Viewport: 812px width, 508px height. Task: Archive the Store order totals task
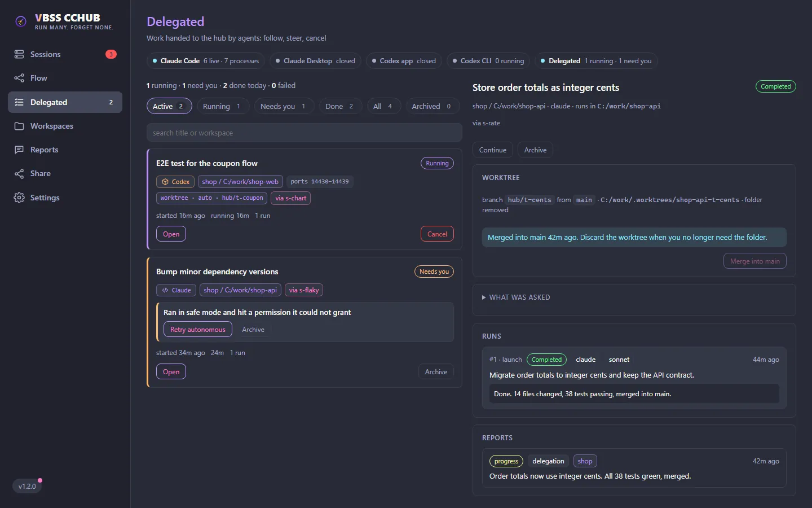(x=535, y=150)
